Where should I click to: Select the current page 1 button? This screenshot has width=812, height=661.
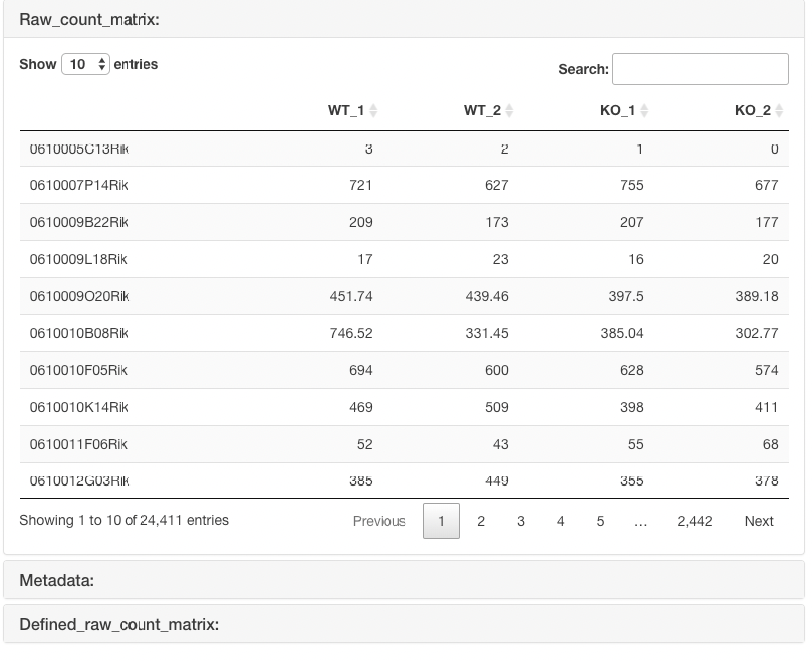coord(441,521)
